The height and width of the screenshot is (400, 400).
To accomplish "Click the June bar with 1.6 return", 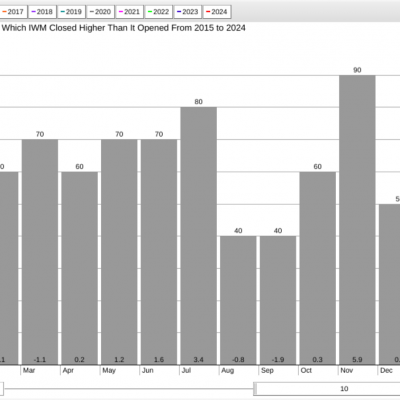I will (159, 252).
